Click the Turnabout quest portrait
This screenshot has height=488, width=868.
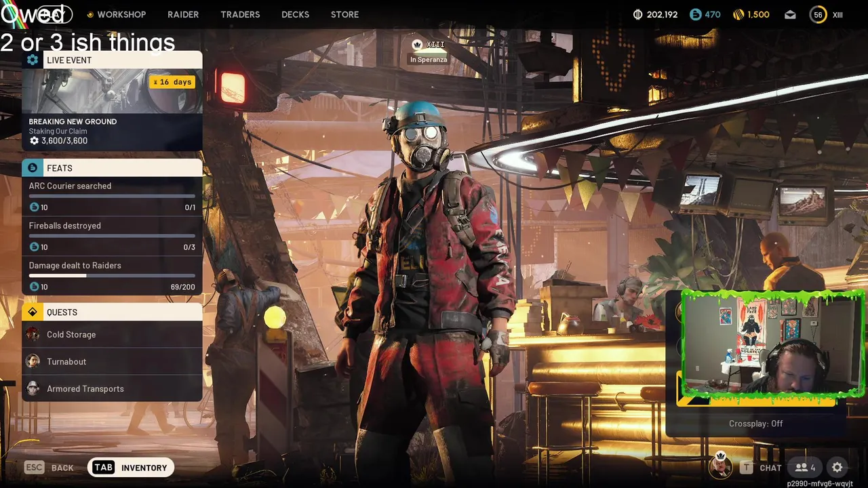tap(33, 361)
